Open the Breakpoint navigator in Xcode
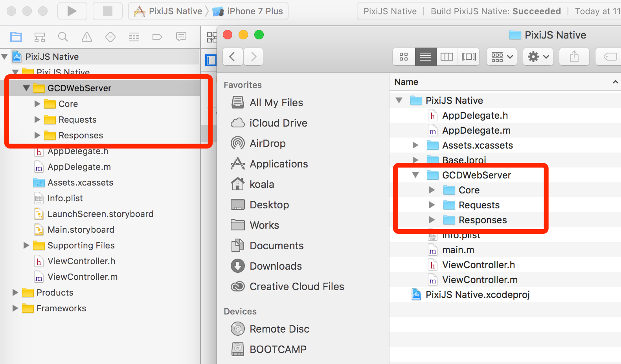The height and width of the screenshot is (364, 621). click(157, 37)
